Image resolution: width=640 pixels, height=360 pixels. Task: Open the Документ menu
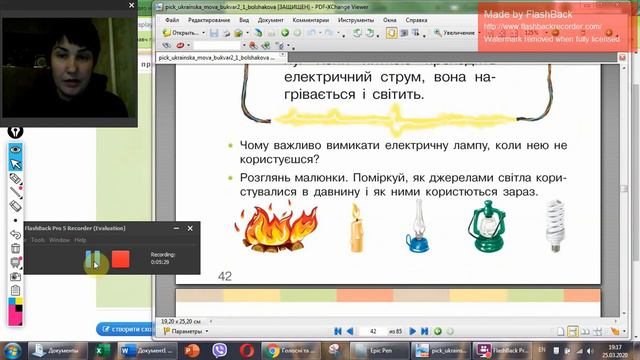click(270, 20)
